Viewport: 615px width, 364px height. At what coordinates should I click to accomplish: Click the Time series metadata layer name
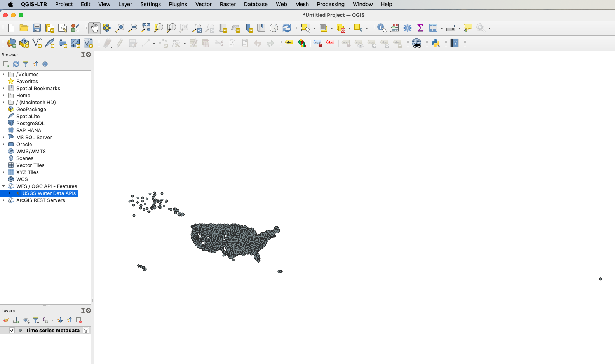click(x=52, y=330)
